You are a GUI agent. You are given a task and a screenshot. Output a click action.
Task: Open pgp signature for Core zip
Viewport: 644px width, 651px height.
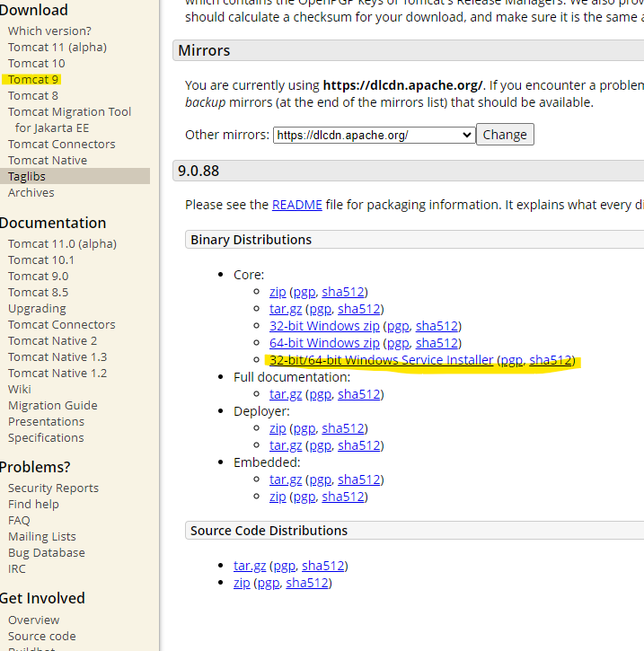[304, 293]
